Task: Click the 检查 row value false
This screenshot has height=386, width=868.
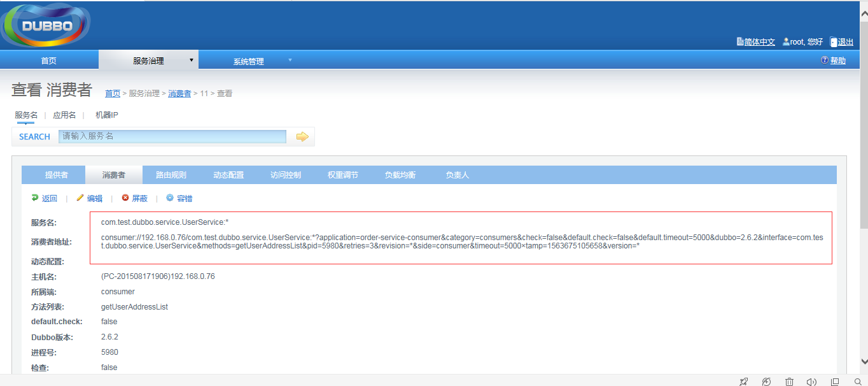Action: pos(109,368)
